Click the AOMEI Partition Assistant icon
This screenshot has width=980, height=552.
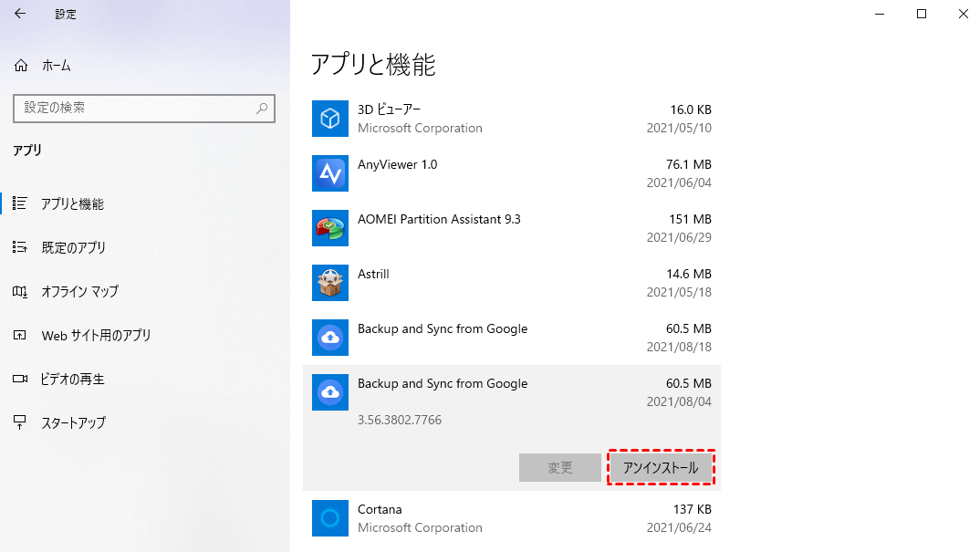click(330, 227)
